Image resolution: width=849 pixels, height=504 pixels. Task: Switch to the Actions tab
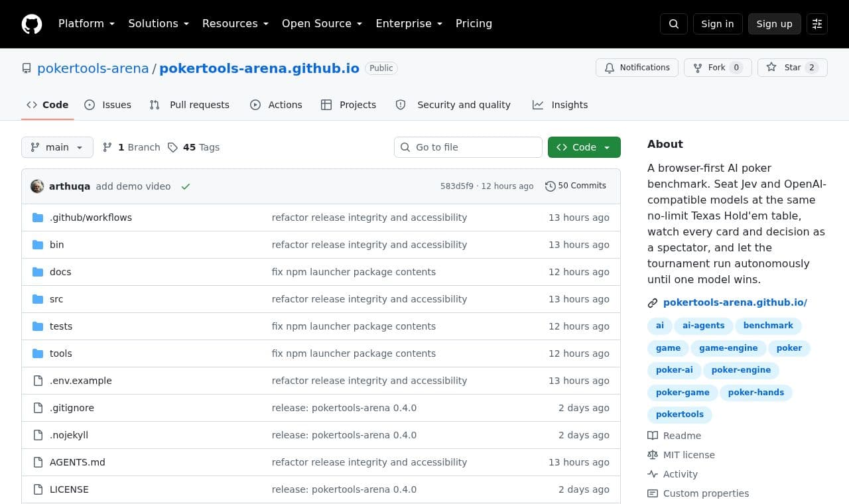click(276, 105)
